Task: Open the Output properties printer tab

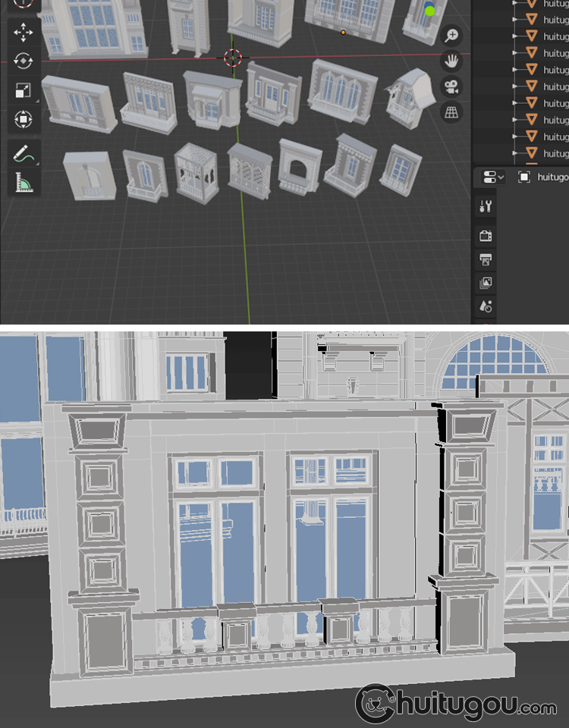Action: pos(486,259)
